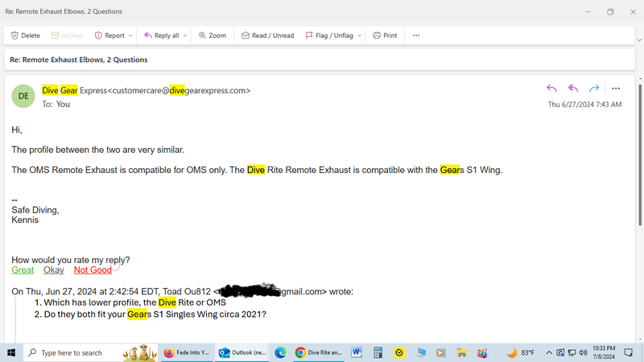This screenshot has height=362, width=644.
Task: Rate the reply as Great
Action: tap(23, 270)
